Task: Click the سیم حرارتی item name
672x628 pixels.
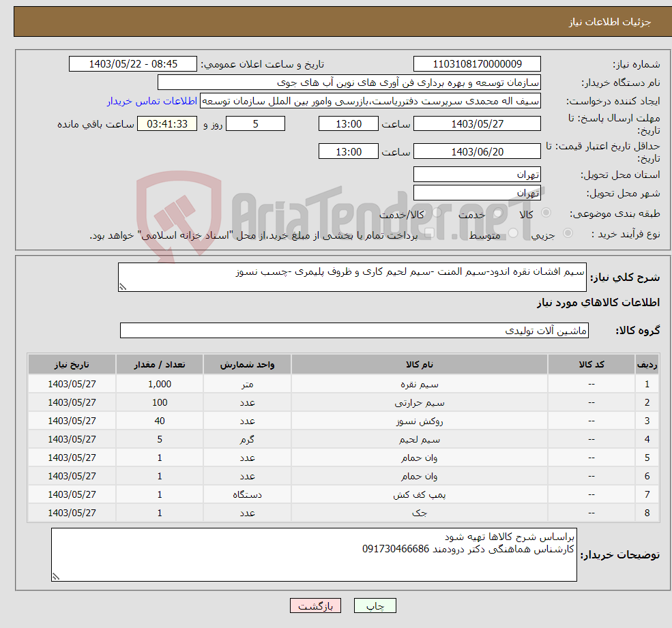Action: click(419, 403)
